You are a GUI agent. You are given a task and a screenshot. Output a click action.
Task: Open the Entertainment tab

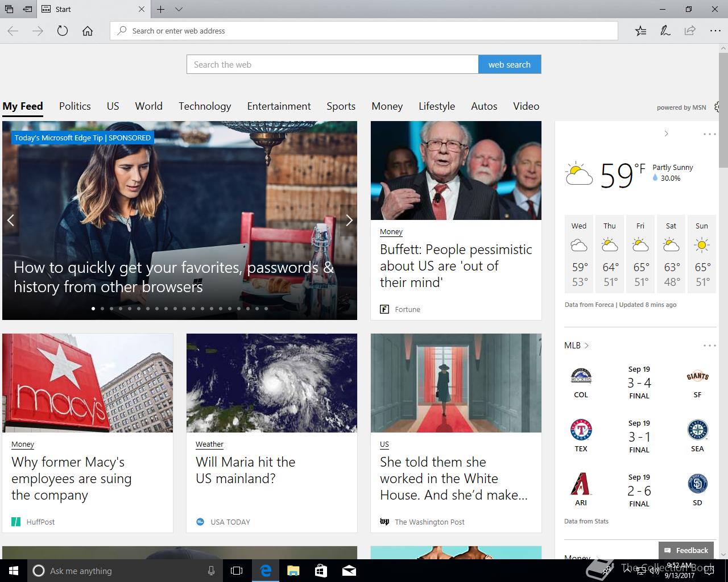[279, 106]
